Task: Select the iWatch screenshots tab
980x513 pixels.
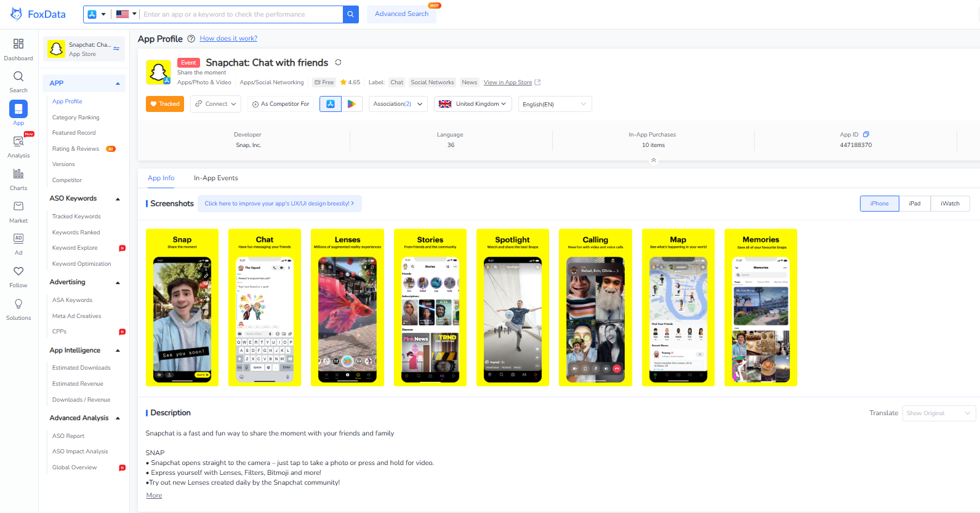Action: tap(950, 204)
